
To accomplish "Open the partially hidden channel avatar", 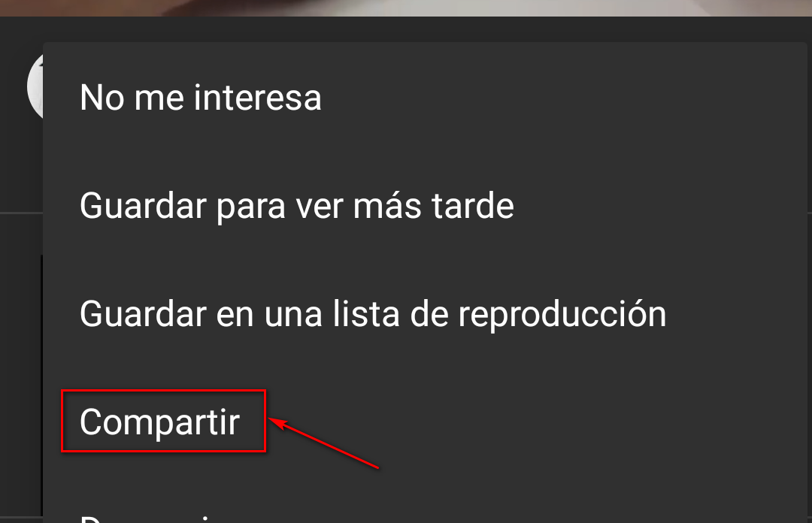I will (x=35, y=86).
